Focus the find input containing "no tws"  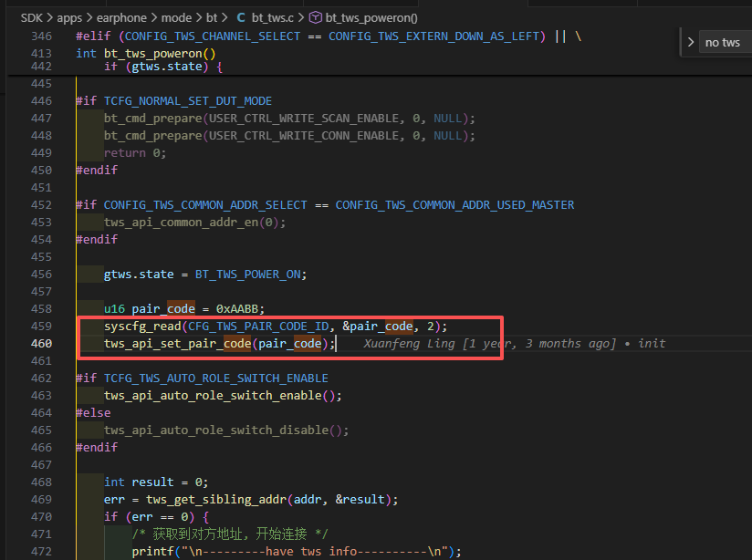(x=726, y=42)
